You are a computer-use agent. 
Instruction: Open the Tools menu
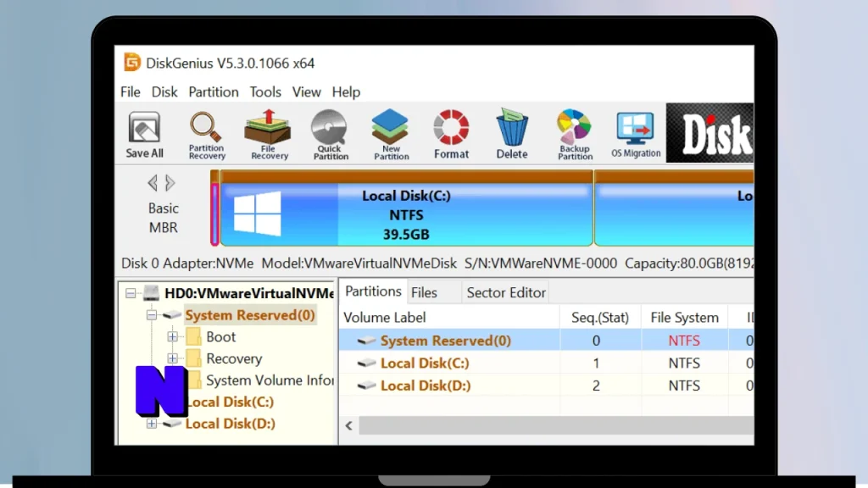click(x=265, y=91)
